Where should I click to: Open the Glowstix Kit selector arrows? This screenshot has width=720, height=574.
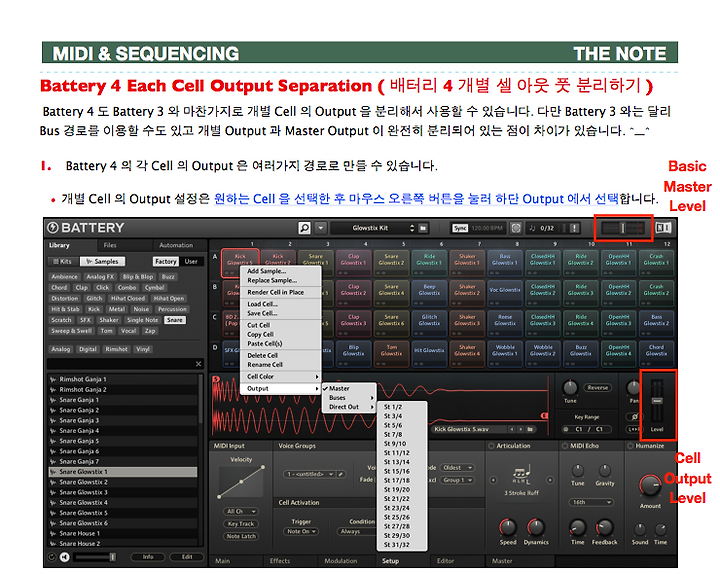tap(412, 228)
